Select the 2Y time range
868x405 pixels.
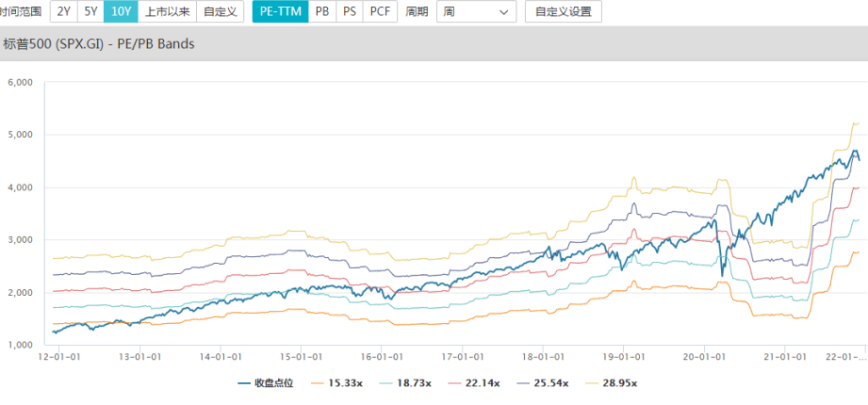(64, 11)
